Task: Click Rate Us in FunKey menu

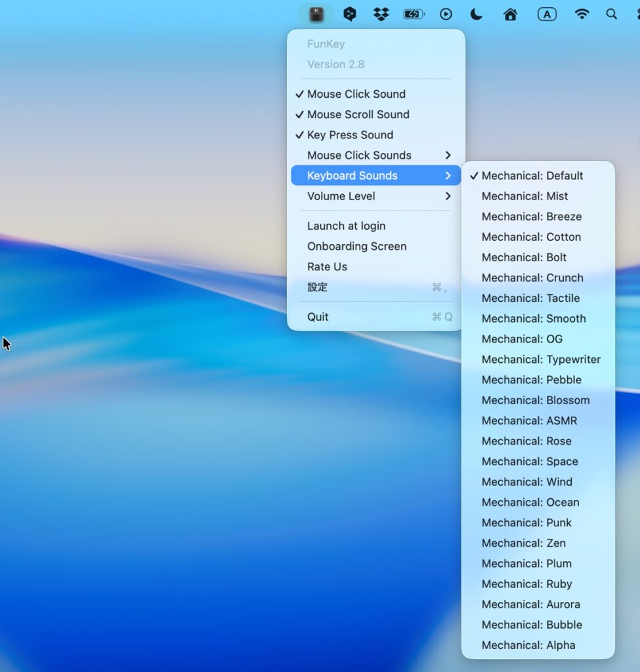Action: 327,266
